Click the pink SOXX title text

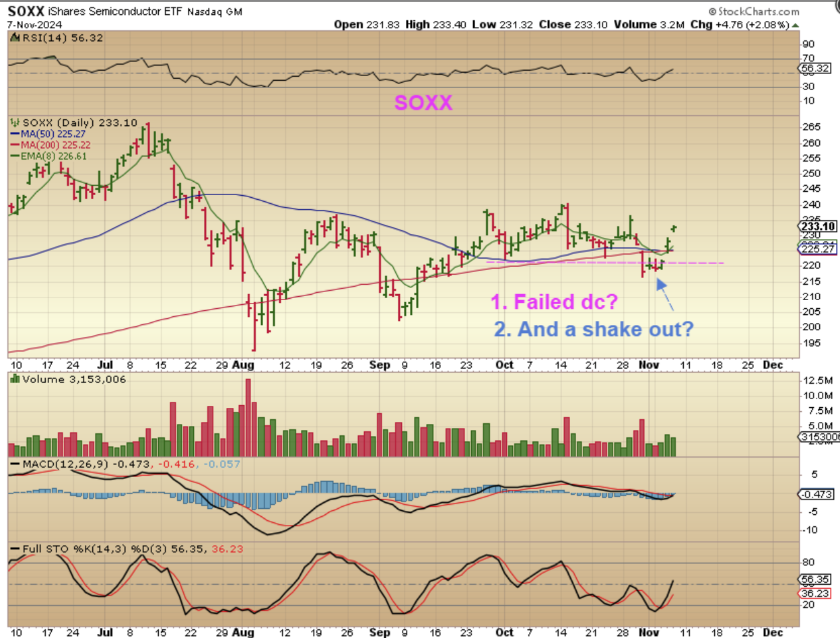(423, 102)
